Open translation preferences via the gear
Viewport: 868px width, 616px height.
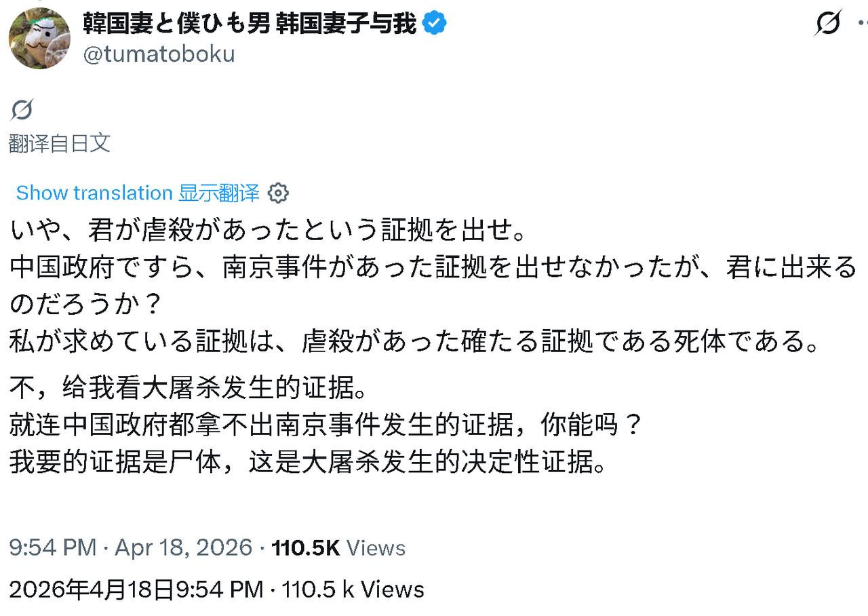point(278,193)
